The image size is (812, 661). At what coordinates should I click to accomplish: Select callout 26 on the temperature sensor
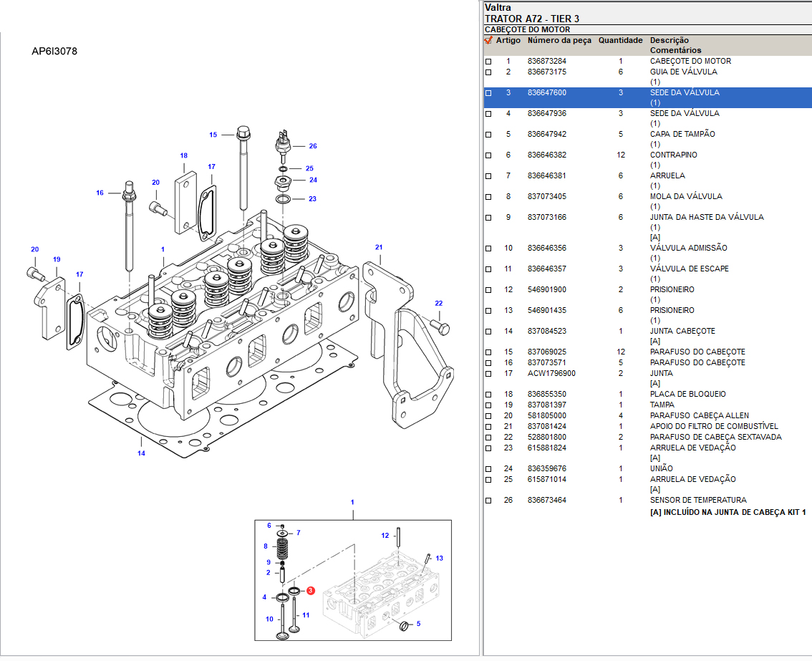pyautogui.click(x=312, y=146)
